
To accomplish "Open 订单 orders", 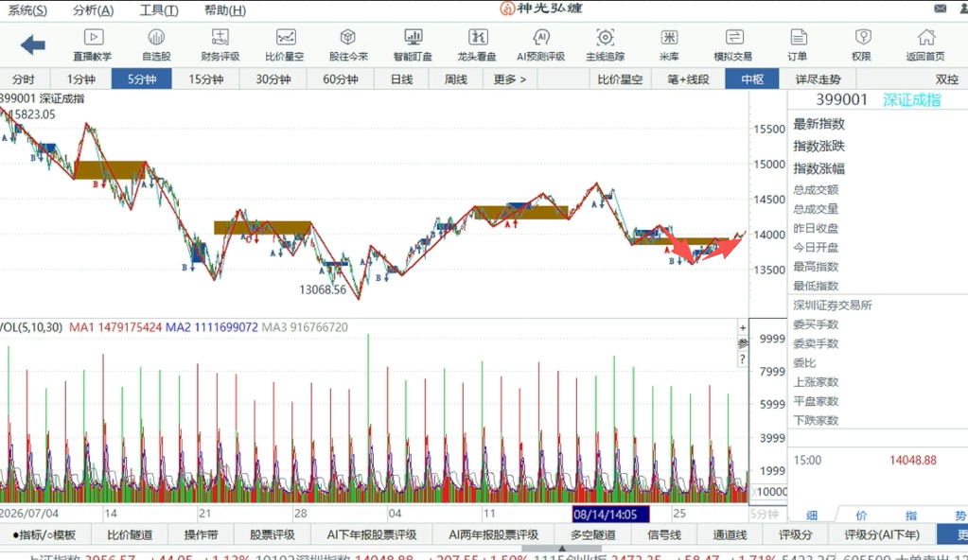I will pos(798,45).
